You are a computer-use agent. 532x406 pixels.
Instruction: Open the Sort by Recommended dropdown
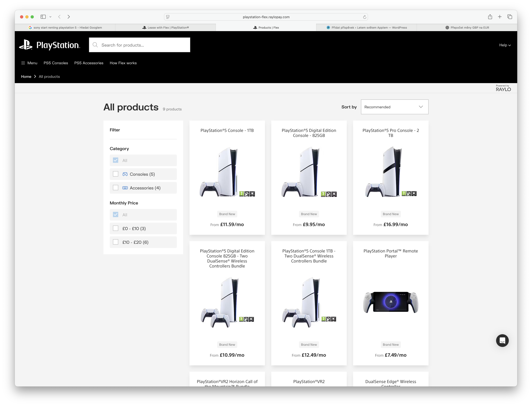pos(394,107)
